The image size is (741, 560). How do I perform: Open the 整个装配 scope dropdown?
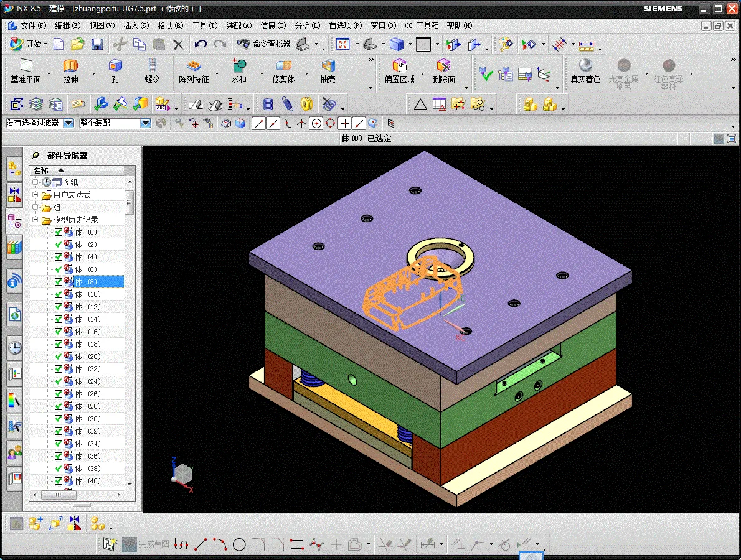pos(146,123)
